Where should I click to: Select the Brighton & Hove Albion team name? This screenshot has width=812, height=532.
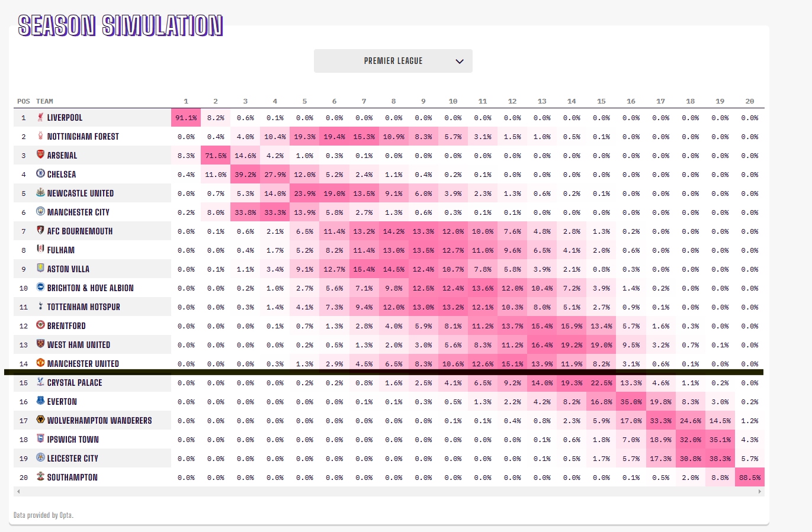pyautogui.click(x=90, y=288)
